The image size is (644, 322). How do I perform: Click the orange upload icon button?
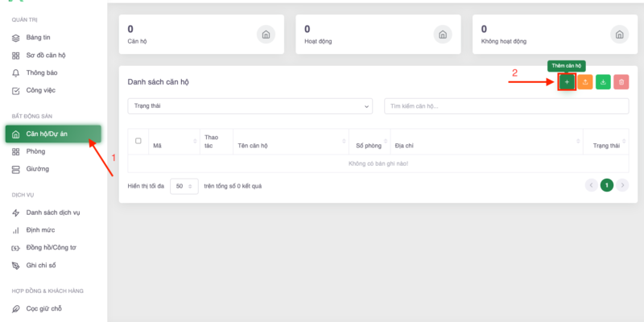585,82
